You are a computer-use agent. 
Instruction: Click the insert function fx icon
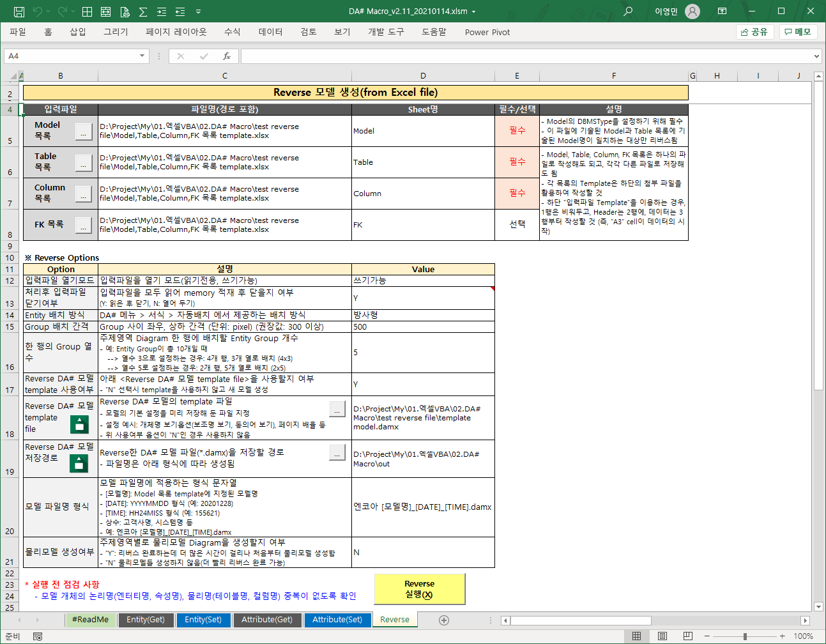(226, 56)
